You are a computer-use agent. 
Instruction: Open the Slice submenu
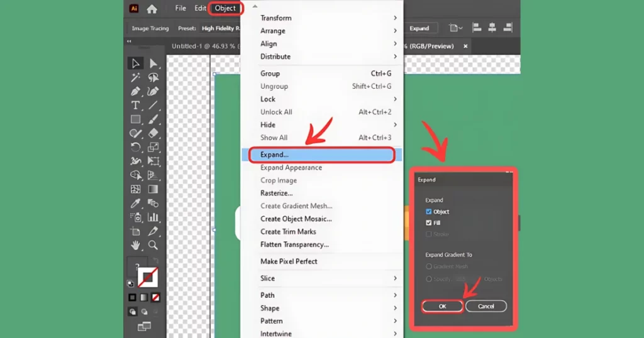tap(322, 278)
